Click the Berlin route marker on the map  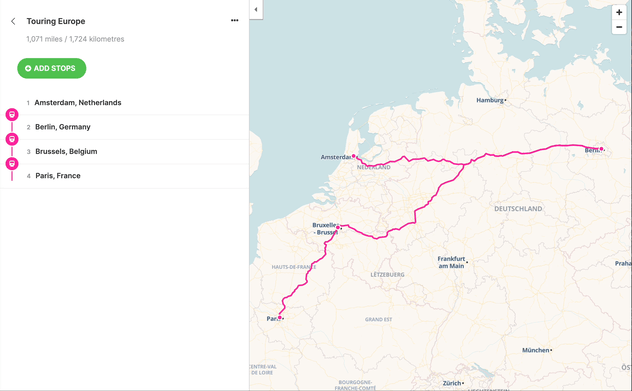click(601, 149)
